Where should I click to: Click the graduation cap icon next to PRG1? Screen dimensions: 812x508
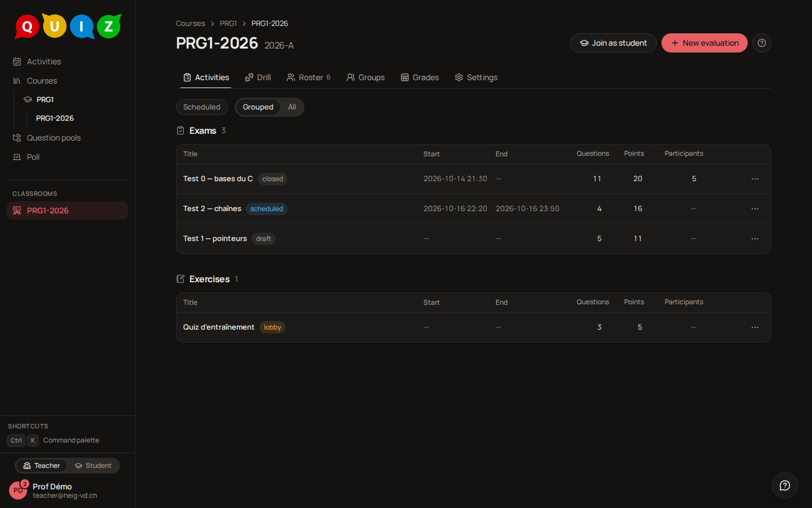pyautogui.click(x=28, y=99)
